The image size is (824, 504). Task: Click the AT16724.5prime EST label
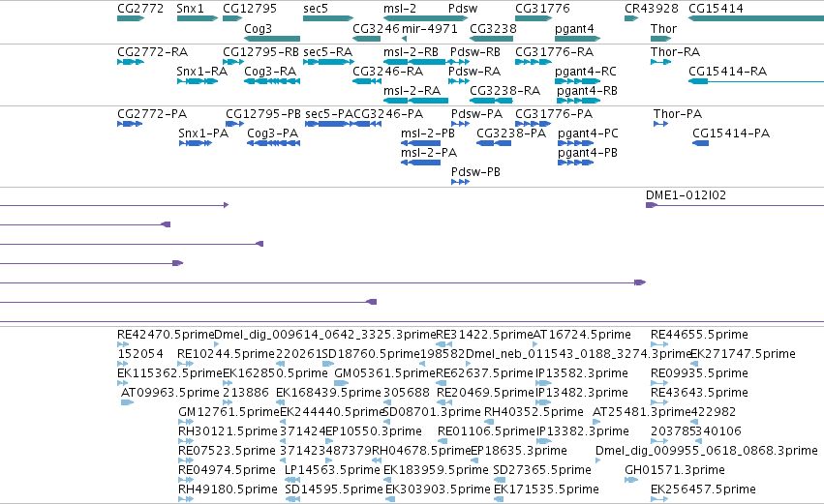582,335
